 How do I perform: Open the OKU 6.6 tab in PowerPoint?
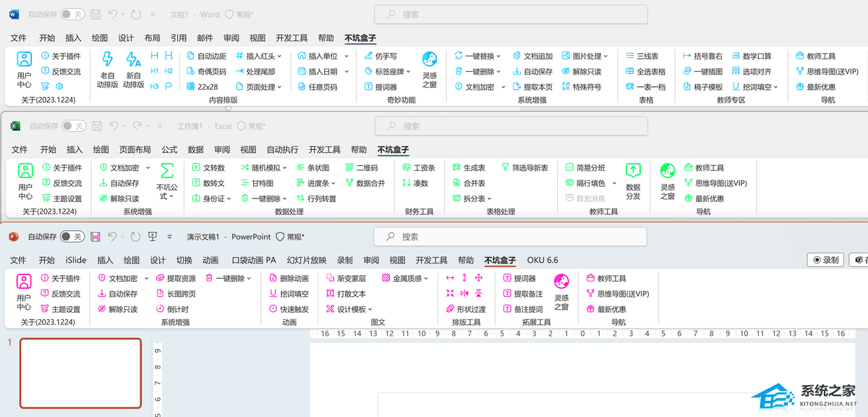coord(542,261)
